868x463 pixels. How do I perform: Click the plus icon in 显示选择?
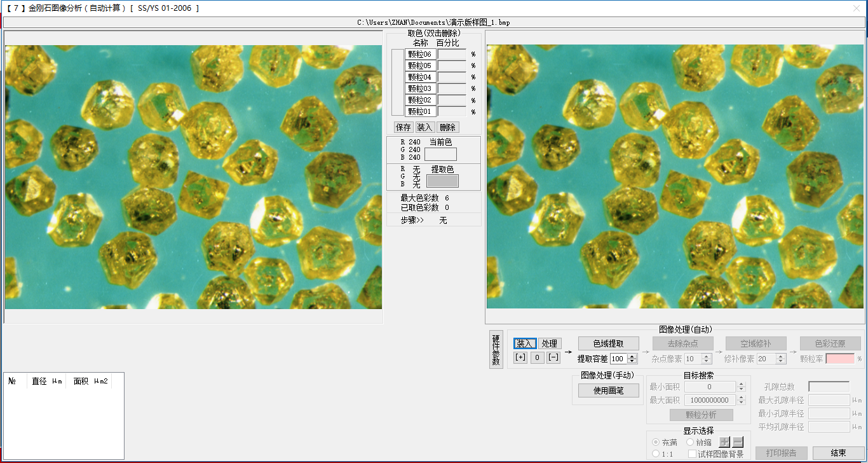pos(724,442)
